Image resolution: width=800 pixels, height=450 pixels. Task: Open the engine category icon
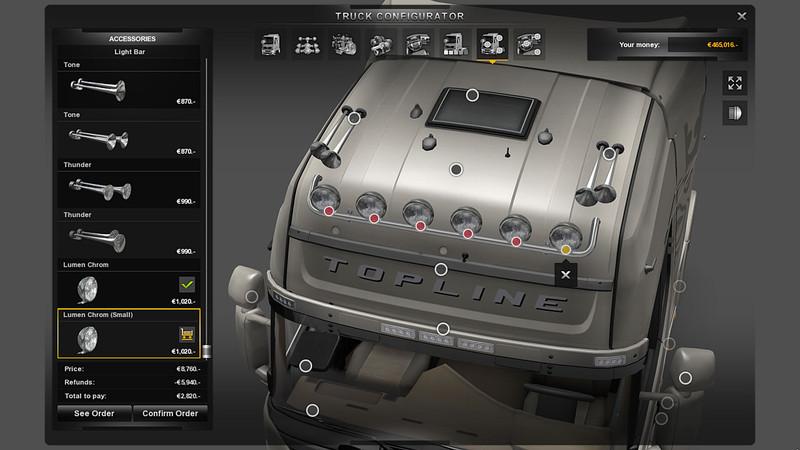[x=343, y=44]
